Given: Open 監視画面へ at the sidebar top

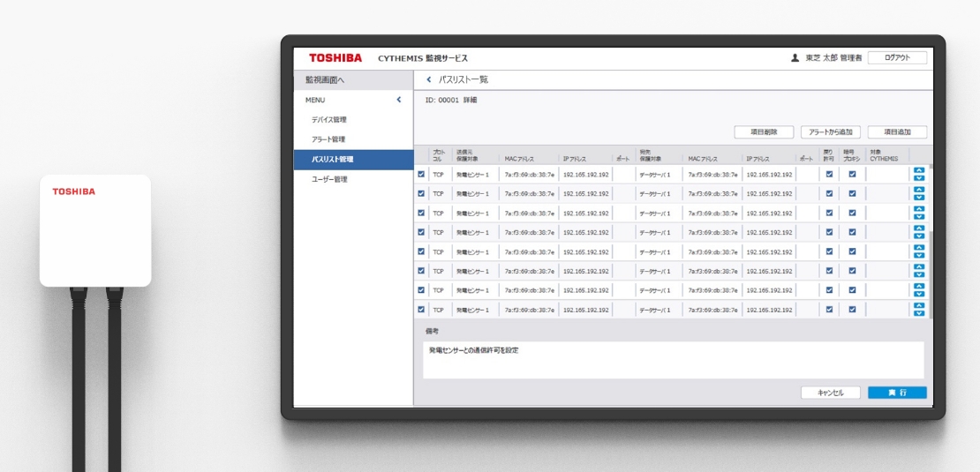Looking at the screenshot, I should (x=325, y=79).
